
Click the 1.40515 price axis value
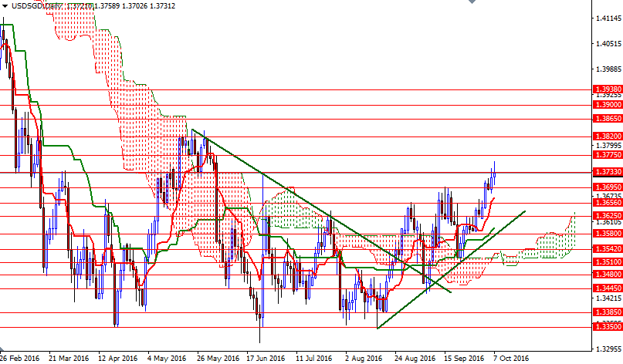[x=608, y=44]
